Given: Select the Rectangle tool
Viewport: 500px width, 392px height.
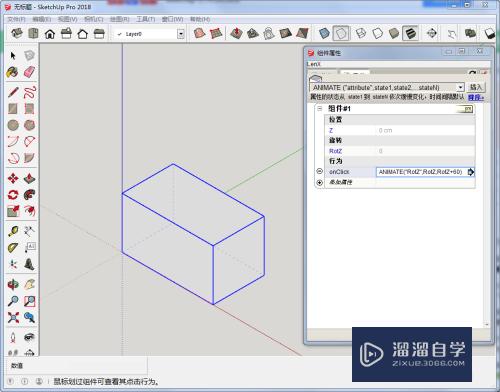Looking at the screenshot, I should 13,109.
